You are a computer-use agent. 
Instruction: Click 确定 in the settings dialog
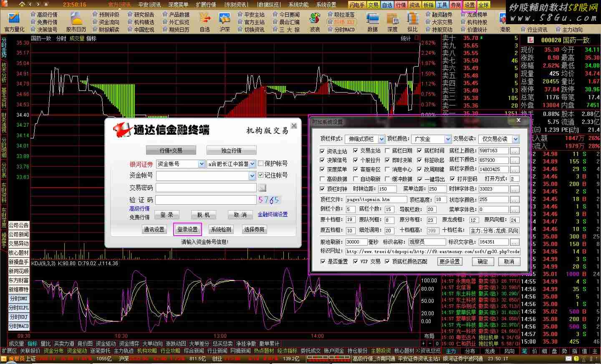pyautogui.click(x=483, y=261)
